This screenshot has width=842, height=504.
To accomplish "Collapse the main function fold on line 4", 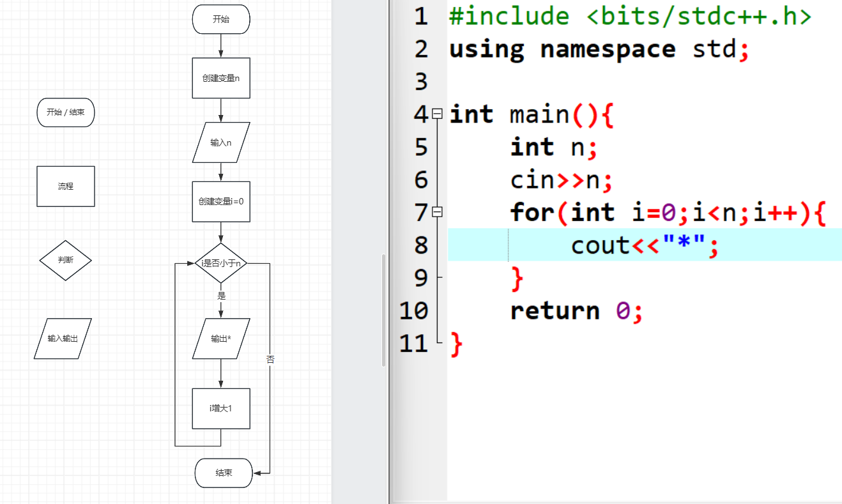I will [437, 114].
